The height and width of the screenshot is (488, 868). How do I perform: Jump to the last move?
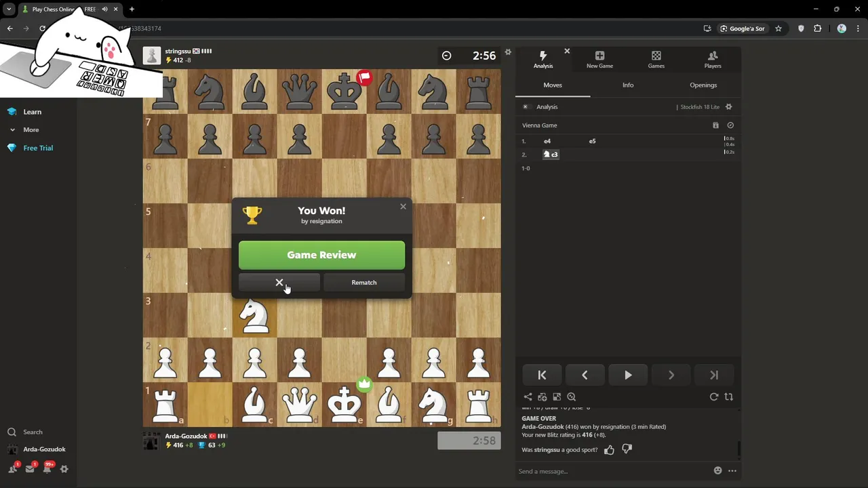(714, 375)
